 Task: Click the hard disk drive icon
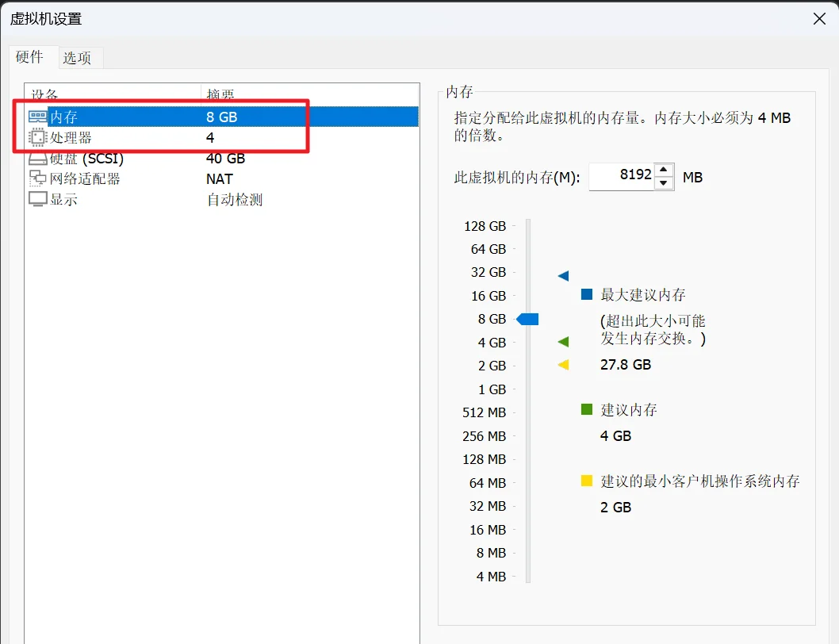pyautogui.click(x=37, y=159)
